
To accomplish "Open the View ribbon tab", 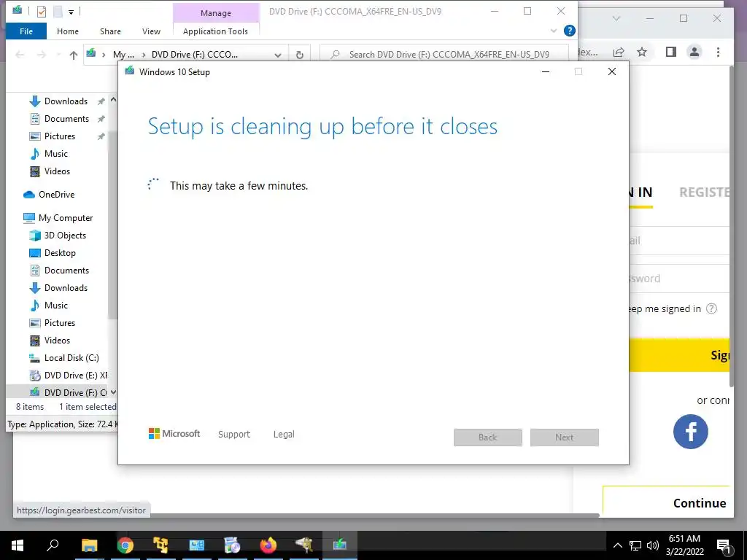I will (x=151, y=31).
